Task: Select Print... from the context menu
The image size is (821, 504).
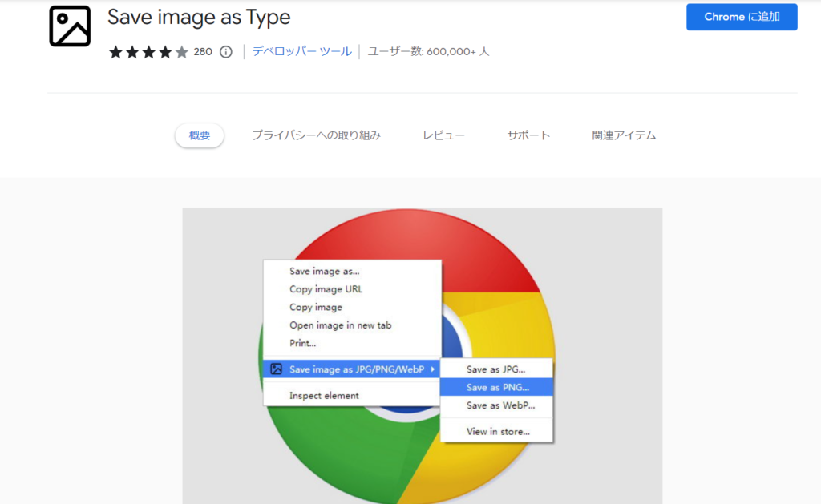Action: [353, 343]
